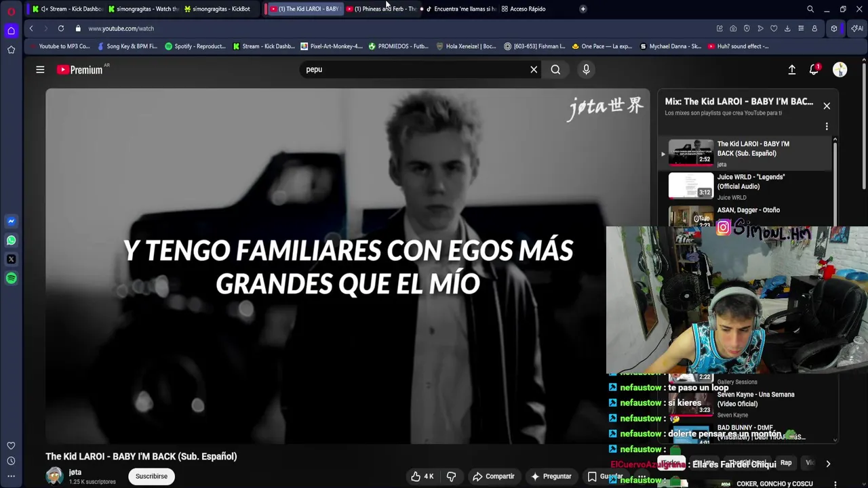Open the Huh? sound effect bookmark

click(738, 46)
